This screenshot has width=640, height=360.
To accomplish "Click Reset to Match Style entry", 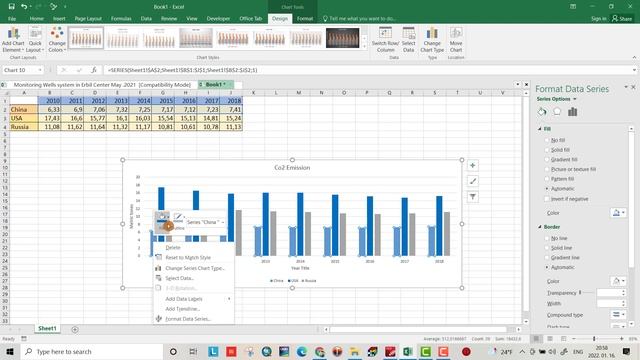I will [x=188, y=258].
